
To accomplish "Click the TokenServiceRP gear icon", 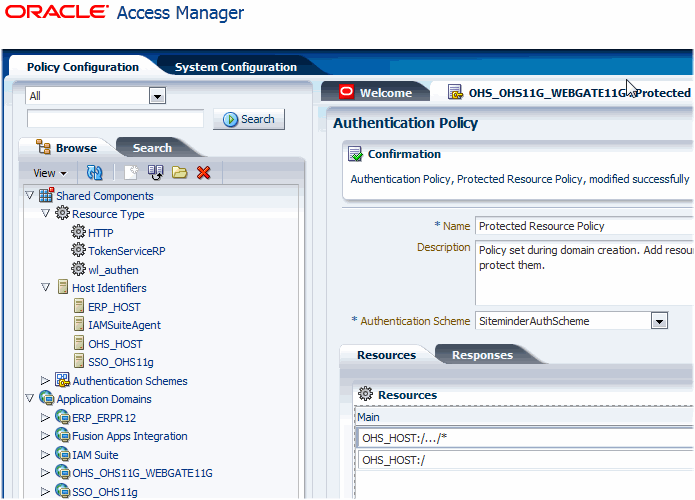I will tap(78, 250).
